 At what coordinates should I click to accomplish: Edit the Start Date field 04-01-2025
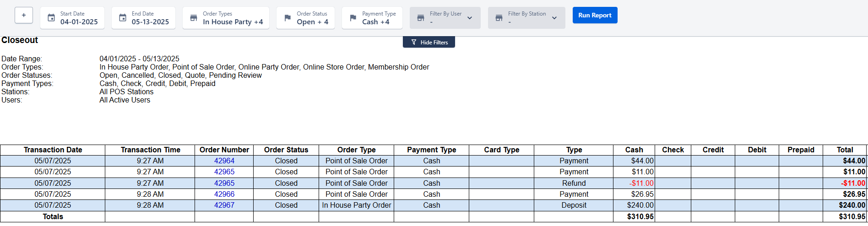pyautogui.click(x=79, y=22)
